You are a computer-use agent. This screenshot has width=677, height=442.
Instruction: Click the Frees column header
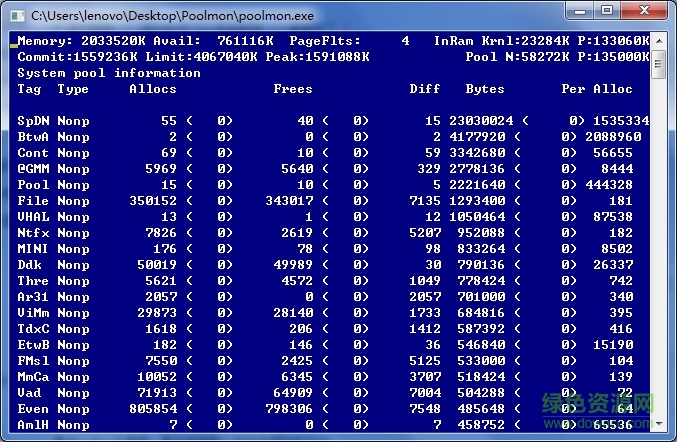(293, 89)
